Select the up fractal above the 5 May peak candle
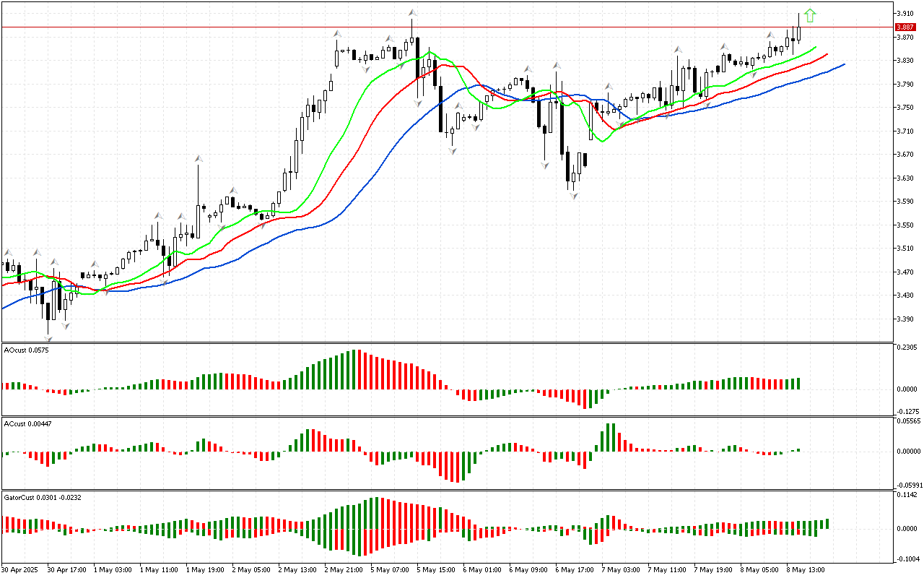Image resolution: width=924 pixels, height=578 pixels. (x=412, y=12)
